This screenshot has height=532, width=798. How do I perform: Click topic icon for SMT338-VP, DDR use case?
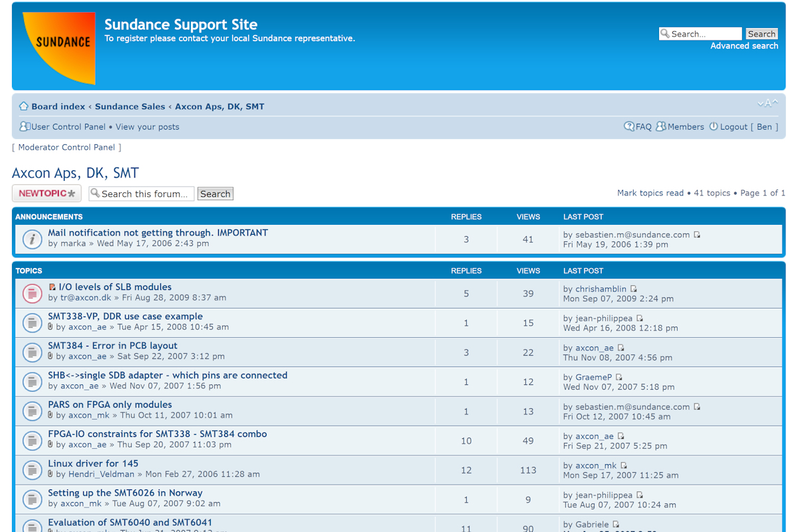point(32,323)
